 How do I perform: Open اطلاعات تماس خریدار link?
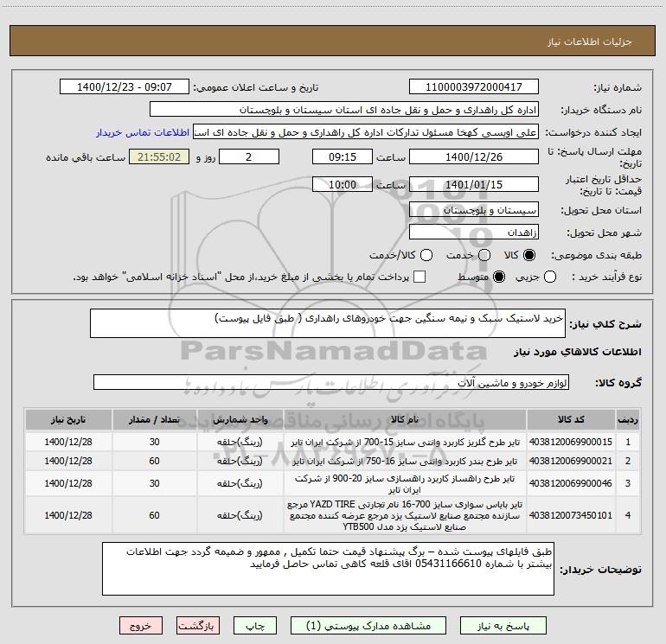pos(143,132)
